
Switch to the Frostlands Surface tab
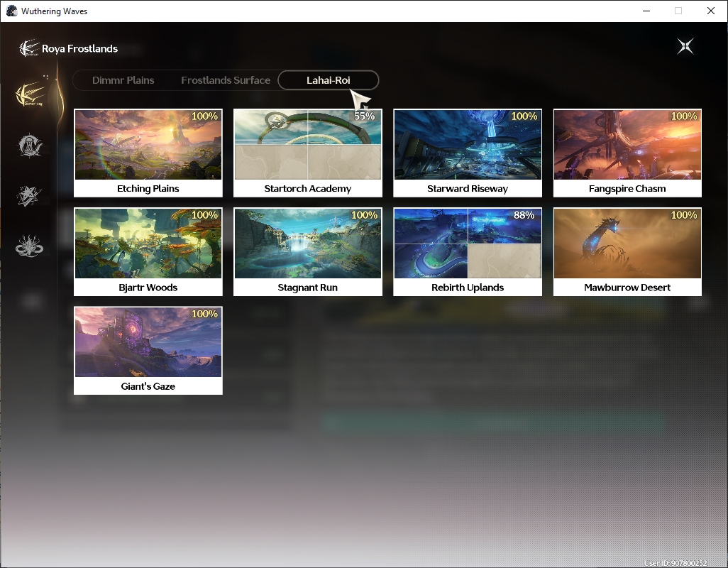tap(226, 80)
